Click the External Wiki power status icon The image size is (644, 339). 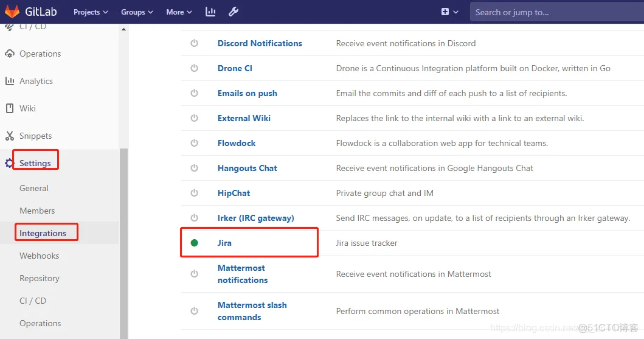[194, 118]
